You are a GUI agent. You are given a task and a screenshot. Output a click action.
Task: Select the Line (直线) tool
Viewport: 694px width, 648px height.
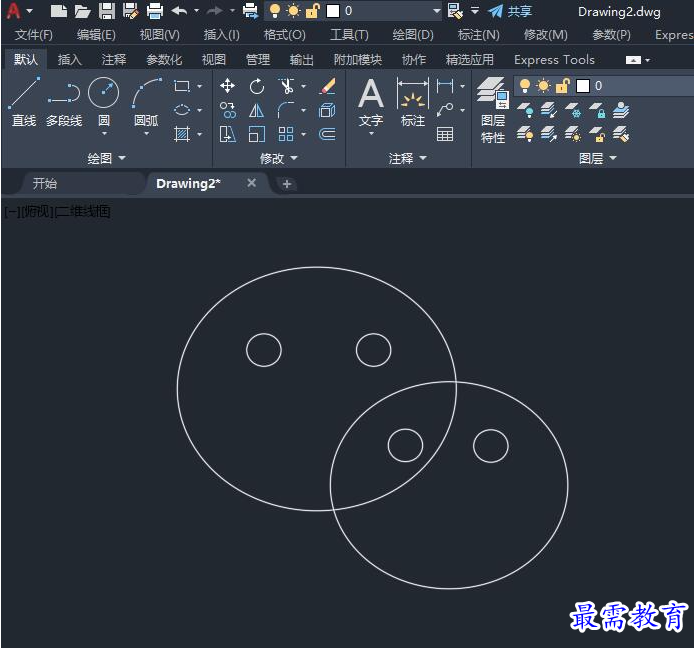click(24, 101)
